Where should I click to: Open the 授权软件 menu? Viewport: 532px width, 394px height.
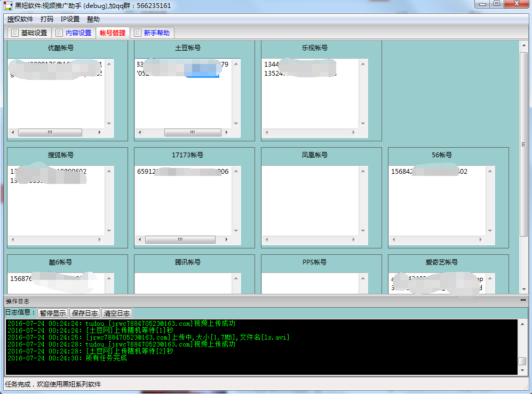point(20,19)
